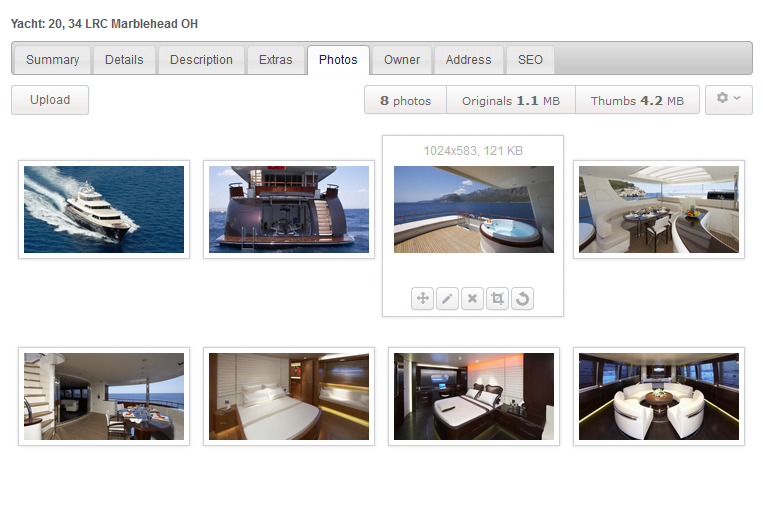763x529 pixels.
Task: Select the dark master cabin photo
Action: 474,396
